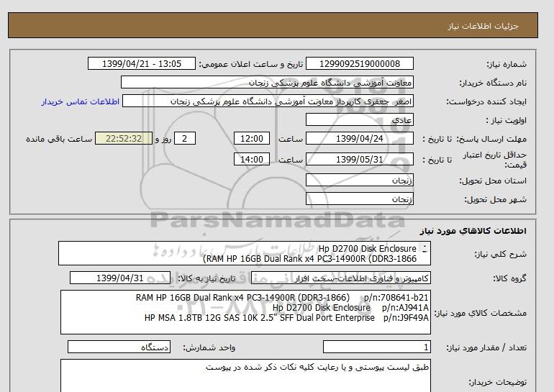Click the شماره نیاز label

tap(507, 64)
